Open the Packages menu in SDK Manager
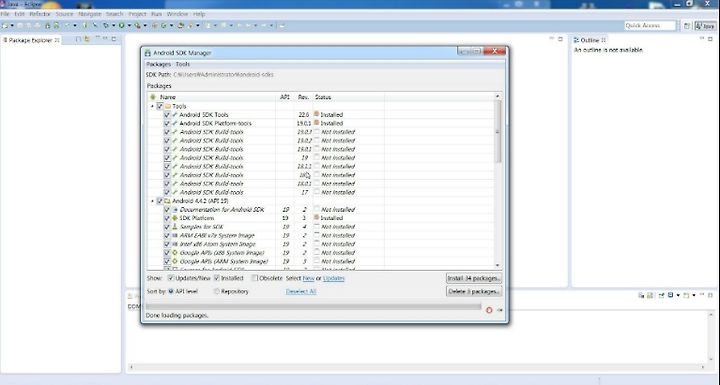The image size is (720, 385). [x=158, y=64]
